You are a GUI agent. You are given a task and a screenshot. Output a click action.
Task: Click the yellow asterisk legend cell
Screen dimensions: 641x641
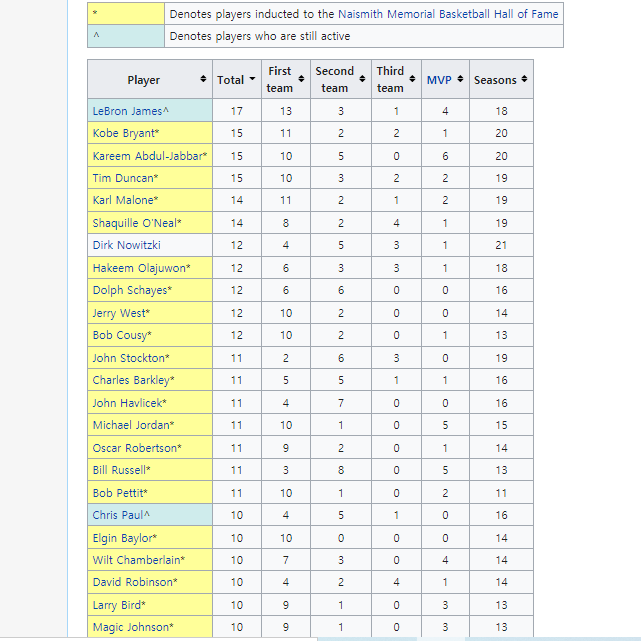126,14
